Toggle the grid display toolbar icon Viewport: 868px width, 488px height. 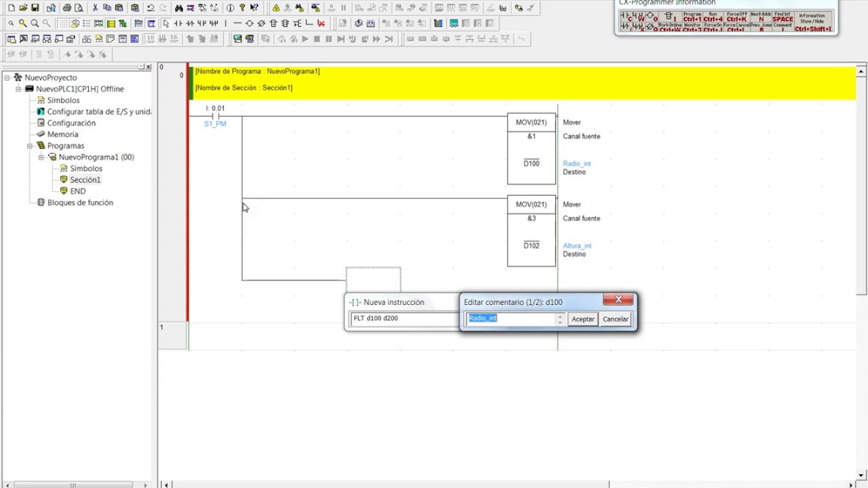click(x=63, y=23)
